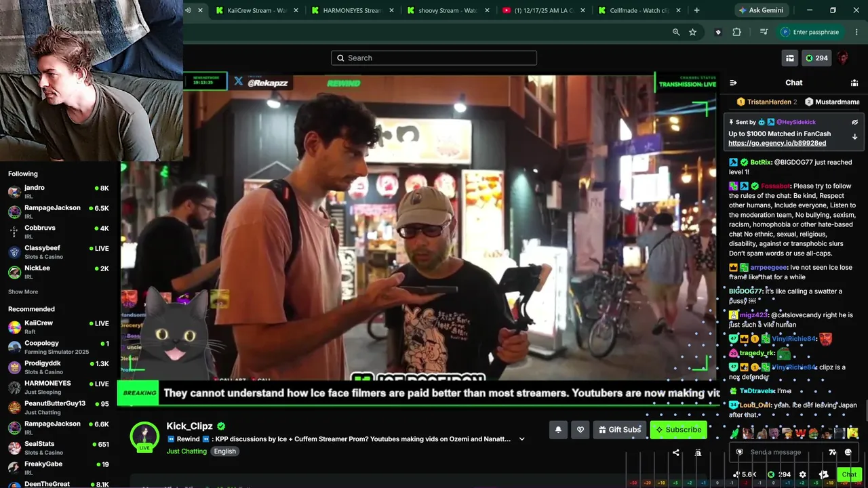Send message with the green Chat button
868x488 pixels.
[x=849, y=474]
